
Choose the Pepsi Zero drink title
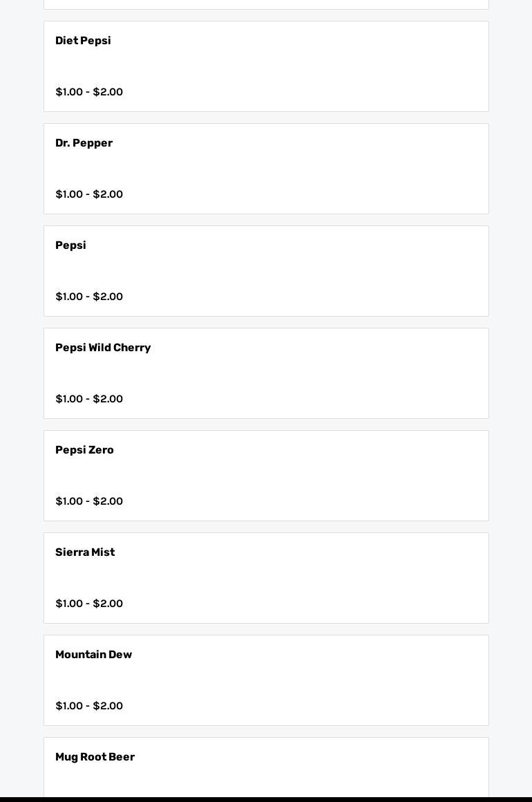84,450
